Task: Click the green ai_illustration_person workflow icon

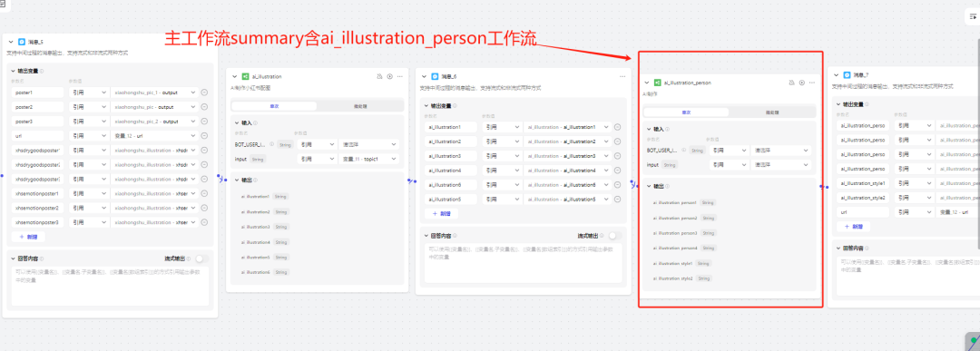Action: click(658, 82)
